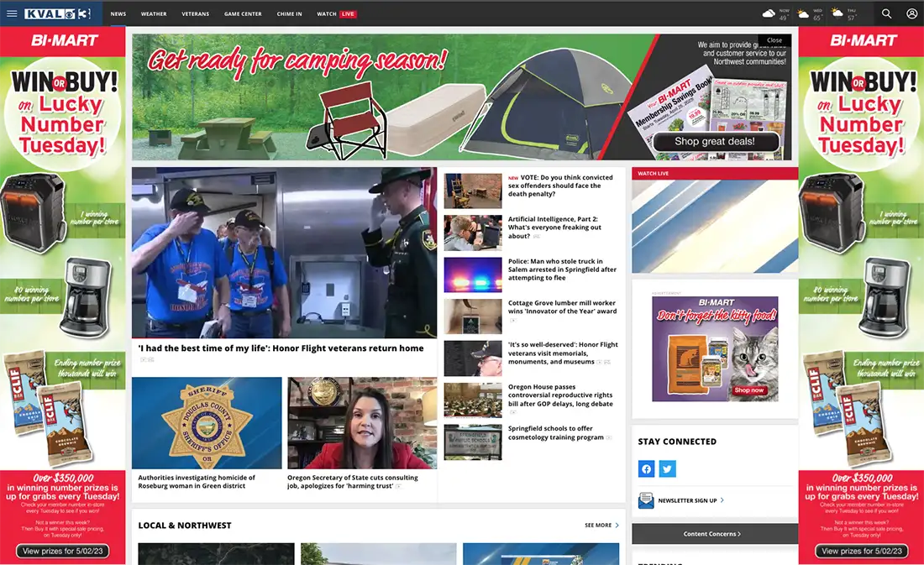Screen dimensions: 924x565
Task: Open Roseburg woman homicide investigation headline
Action: click(197, 482)
